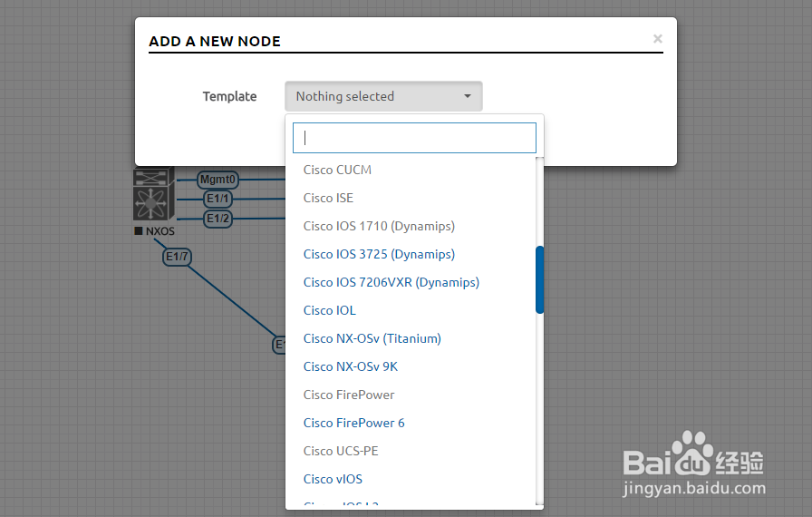Screen dimensions: 812x517
Task: Select Cisco NX-OSv 9K template
Action: click(351, 366)
